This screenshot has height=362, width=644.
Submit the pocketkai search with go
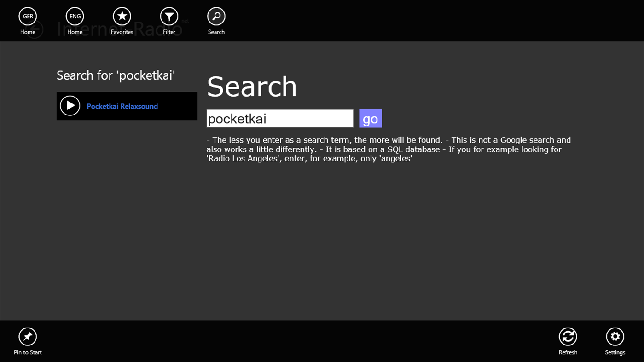pos(370,118)
